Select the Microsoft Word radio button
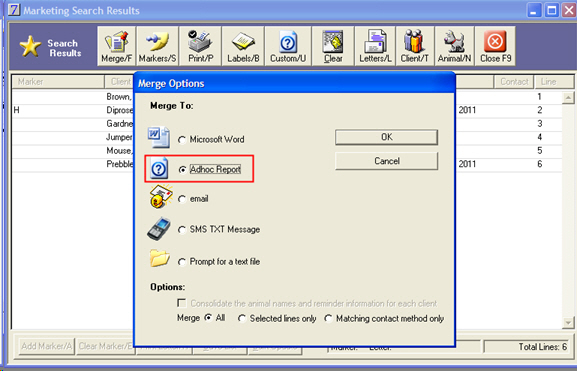577x371 pixels. tap(182, 140)
